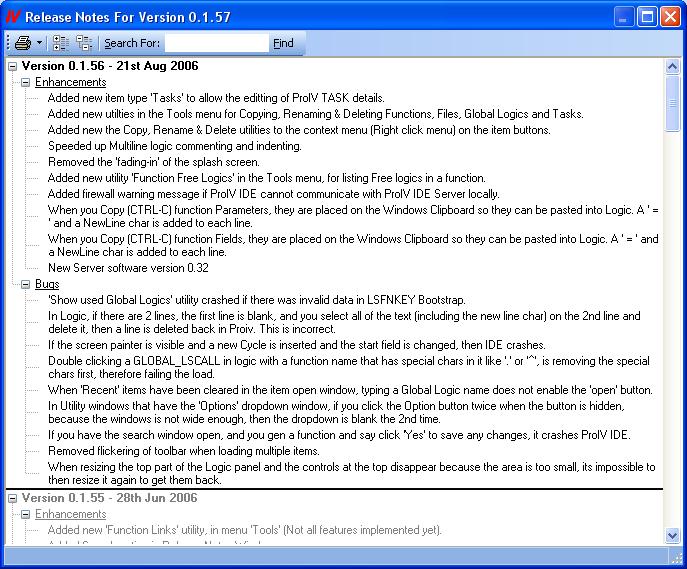687x569 pixels.
Task: Select the Version 0.1.56 - 21st Aug 2006 heading
Action: (x=110, y=66)
